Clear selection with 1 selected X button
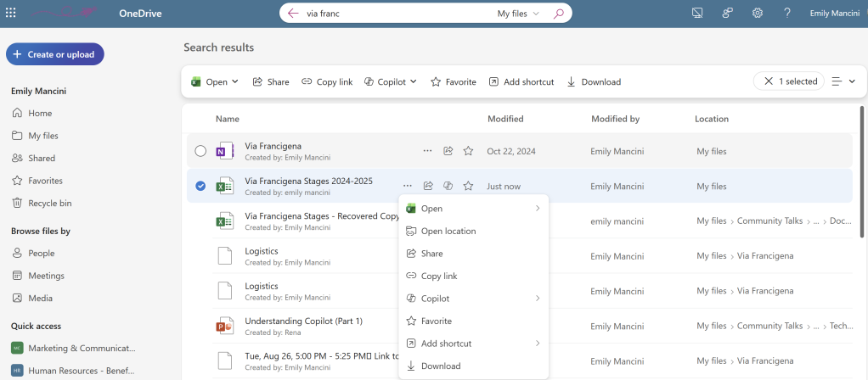868x380 pixels. click(x=769, y=81)
